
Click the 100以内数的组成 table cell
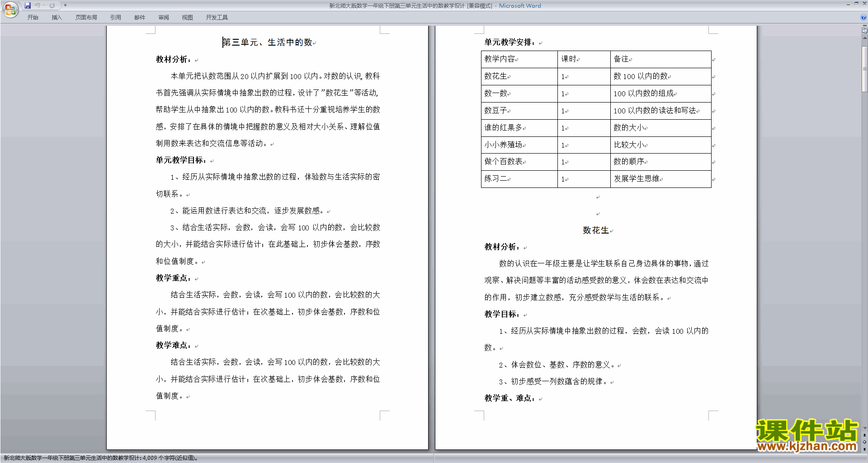pyautogui.click(x=661, y=94)
